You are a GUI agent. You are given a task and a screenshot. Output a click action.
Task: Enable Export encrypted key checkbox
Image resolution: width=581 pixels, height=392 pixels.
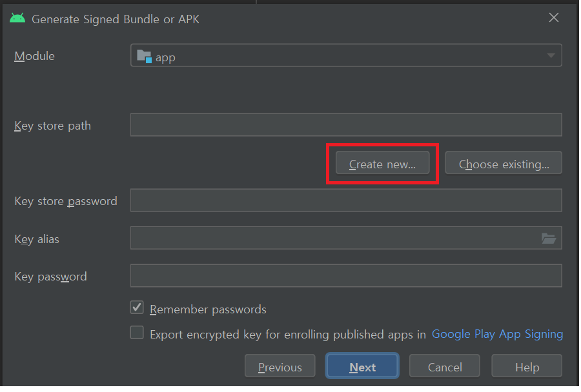137,333
